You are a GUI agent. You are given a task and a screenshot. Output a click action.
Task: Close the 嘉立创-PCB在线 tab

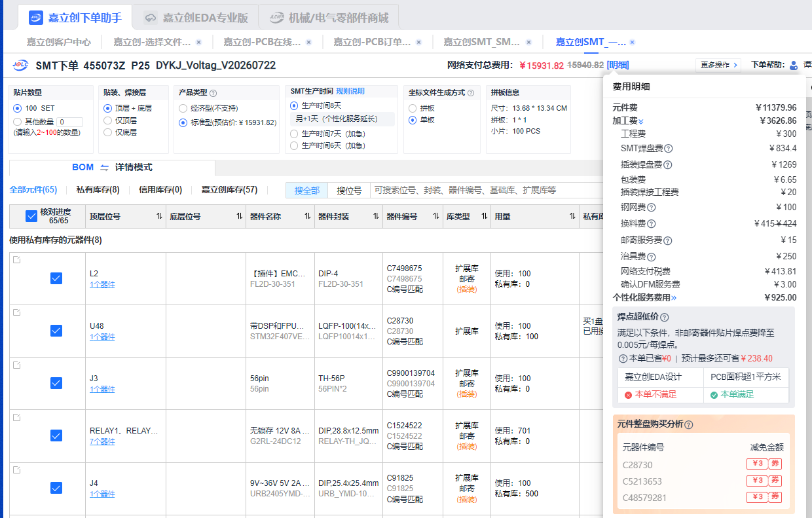[x=308, y=43]
